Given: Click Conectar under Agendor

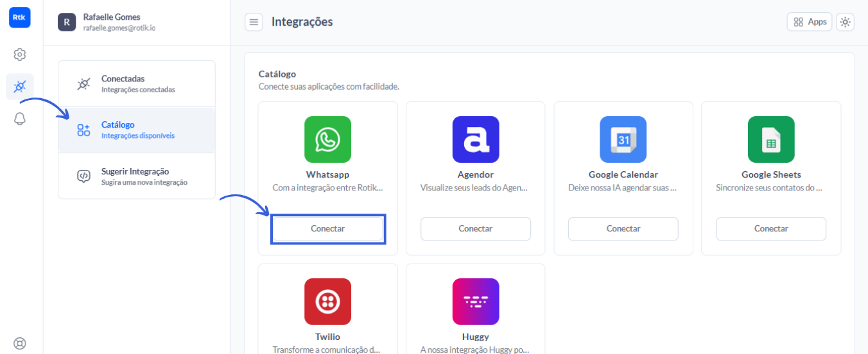Looking at the screenshot, I should coord(476,229).
